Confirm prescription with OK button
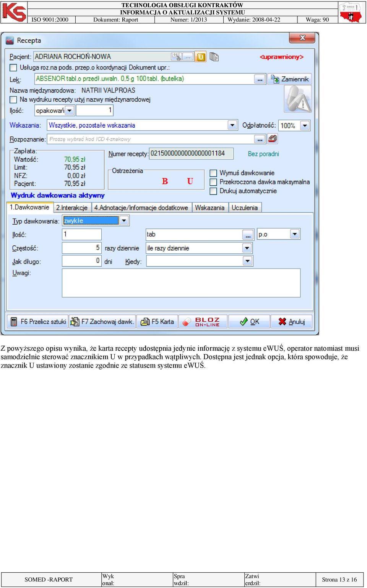 pyautogui.click(x=249, y=322)
